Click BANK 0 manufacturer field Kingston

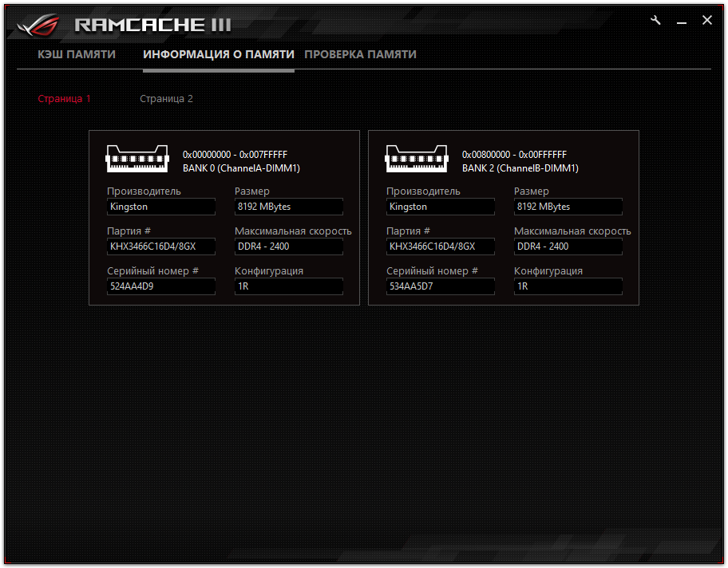(x=161, y=207)
